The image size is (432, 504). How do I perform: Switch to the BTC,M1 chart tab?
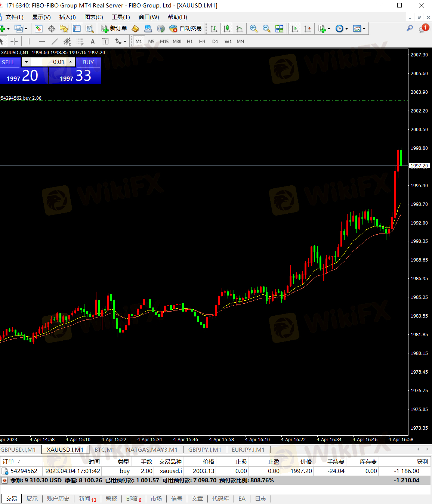[x=105, y=449]
